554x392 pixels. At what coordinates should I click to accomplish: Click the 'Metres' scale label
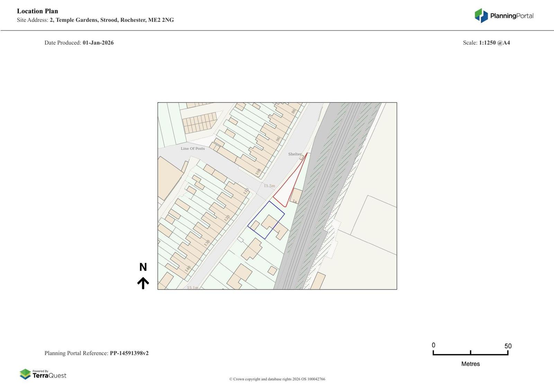(471, 364)
